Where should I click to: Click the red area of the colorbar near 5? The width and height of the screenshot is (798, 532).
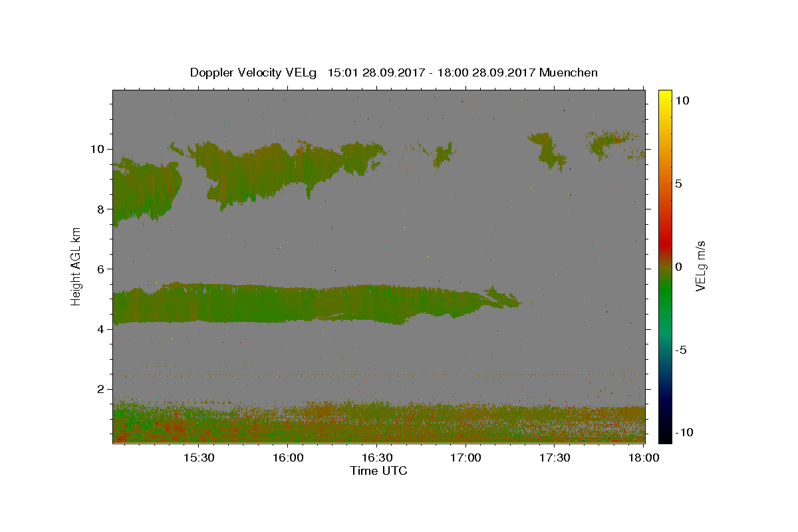tap(665, 184)
